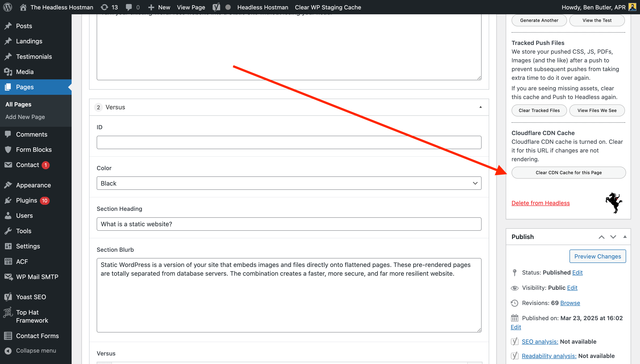Click the Section Heading text field
This screenshot has width=640, height=364.
coord(289,224)
